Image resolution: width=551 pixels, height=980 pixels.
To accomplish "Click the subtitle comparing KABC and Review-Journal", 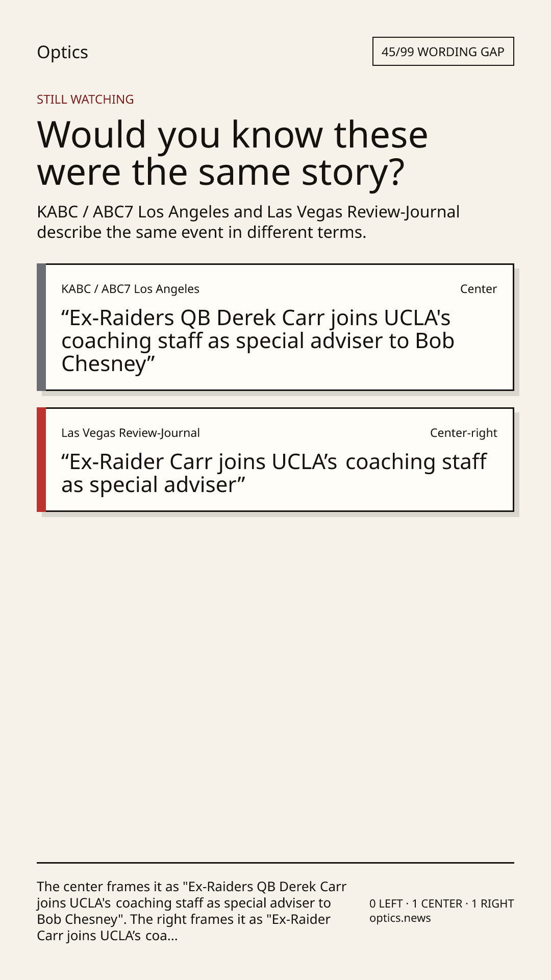I will point(248,222).
